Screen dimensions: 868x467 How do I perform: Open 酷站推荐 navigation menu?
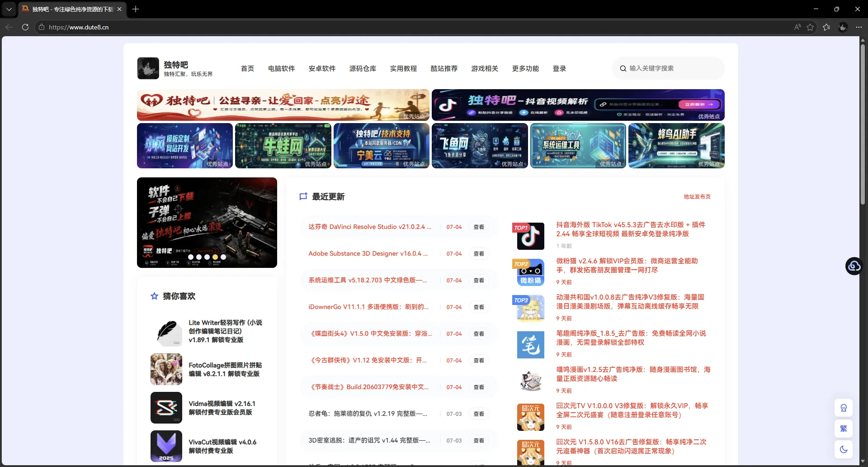[x=444, y=68]
